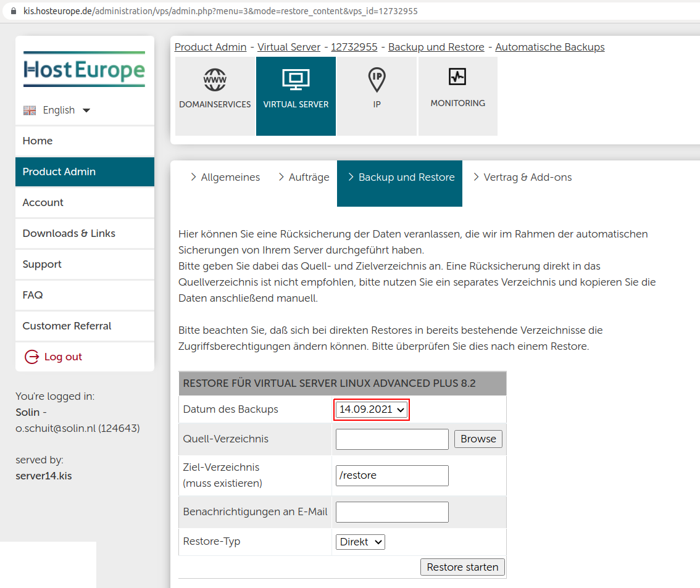700x588 pixels.
Task: Switch to the Allgemeines tab
Action: click(225, 178)
